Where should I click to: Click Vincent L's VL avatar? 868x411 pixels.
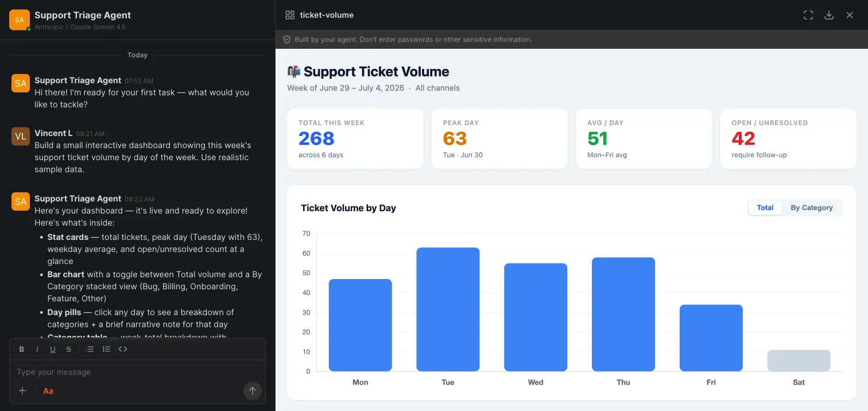tap(21, 136)
